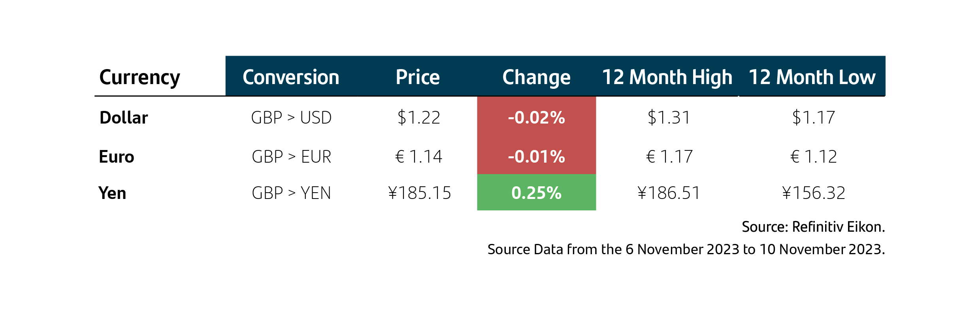Viewport: 980px width, 315px height.
Task: Click the GBP > USD conversion cell
Action: pyautogui.click(x=291, y=117)
